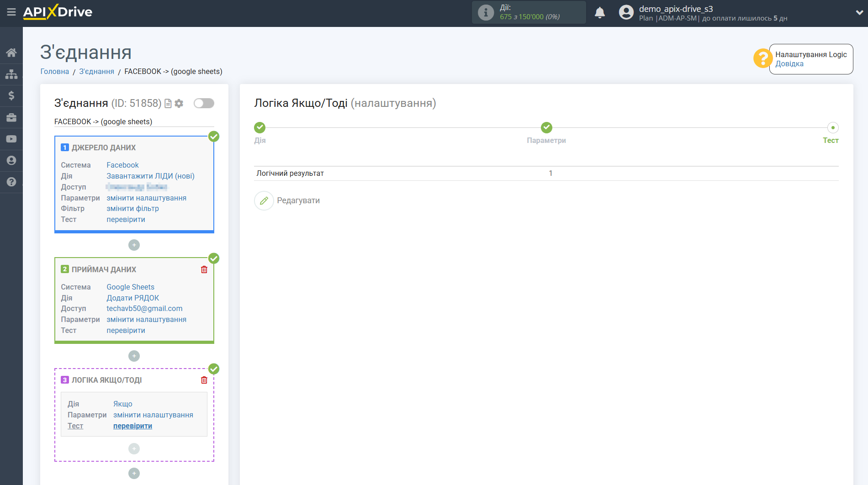This screenshot has width=868, height=485.
Task: Click the Редагувати pencil icon
Action: 264,201
